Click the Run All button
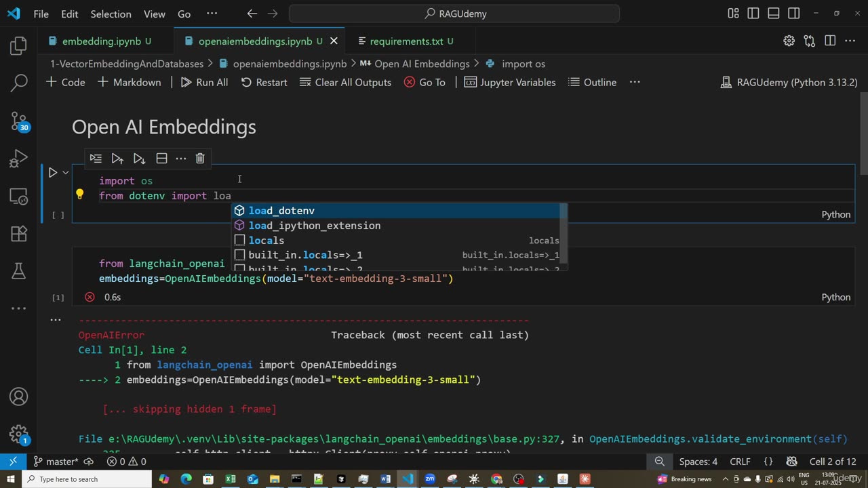Viewport: 868px width, 488px height. pyautogui.click(x=204, y=82)
